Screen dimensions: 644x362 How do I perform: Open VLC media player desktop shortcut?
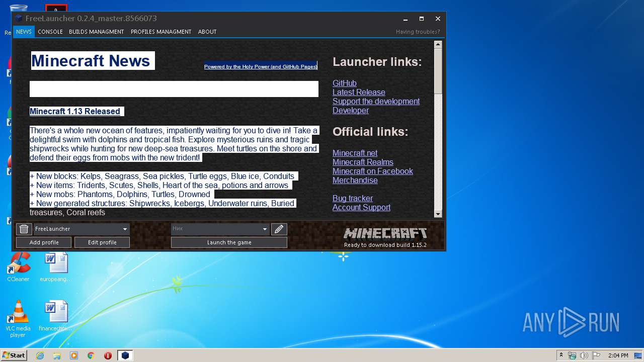click(x=18, y=319)
